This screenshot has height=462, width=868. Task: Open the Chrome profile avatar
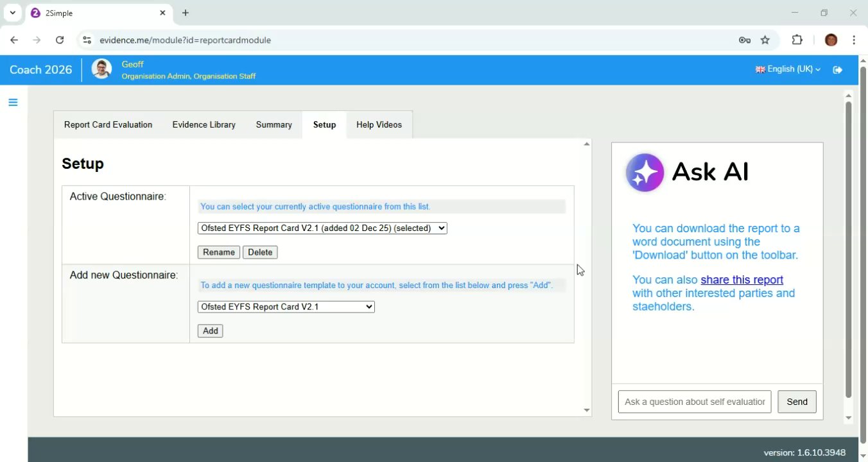(x=831, y=40)
